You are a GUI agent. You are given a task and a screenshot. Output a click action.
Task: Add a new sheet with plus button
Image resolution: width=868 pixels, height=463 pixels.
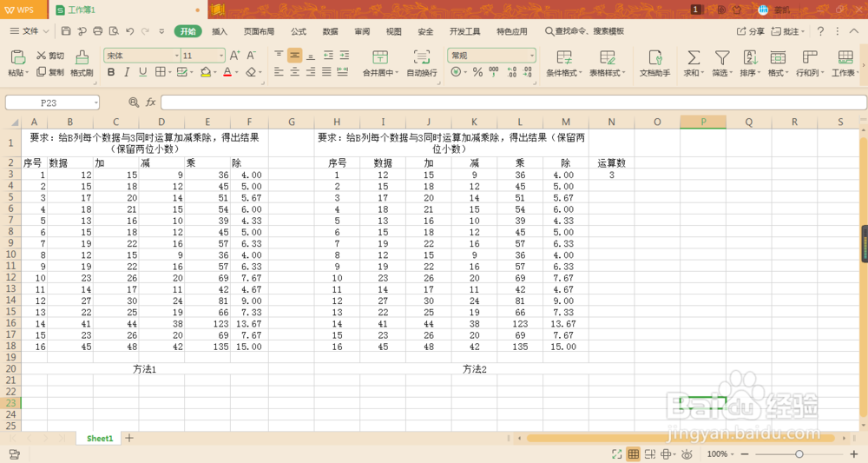[x=129, y=438]
